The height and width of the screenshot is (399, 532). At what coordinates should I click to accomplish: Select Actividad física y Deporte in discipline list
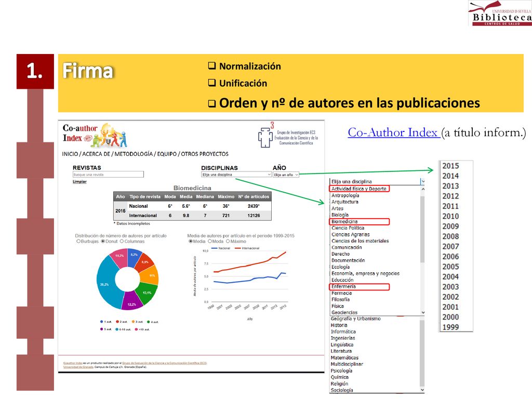(x=360, y=189)
